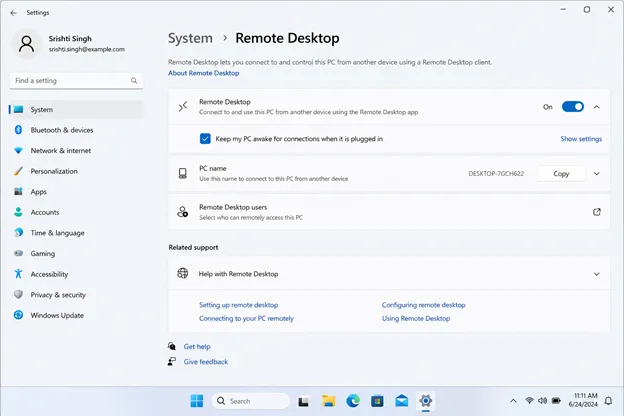
Task: Open Personalization settings page
Action: coord(76,171)
